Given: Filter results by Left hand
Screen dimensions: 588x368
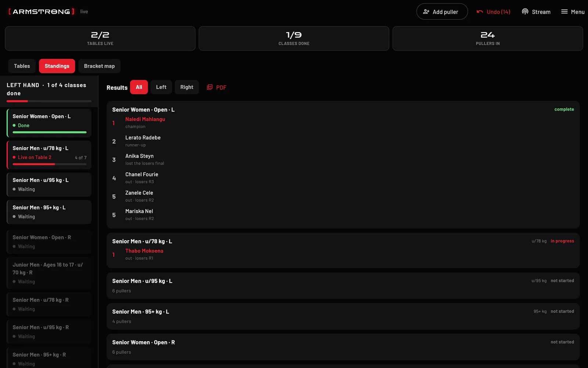Looking at the screenshot, I should pyautogui.click(x=161, y=87).
